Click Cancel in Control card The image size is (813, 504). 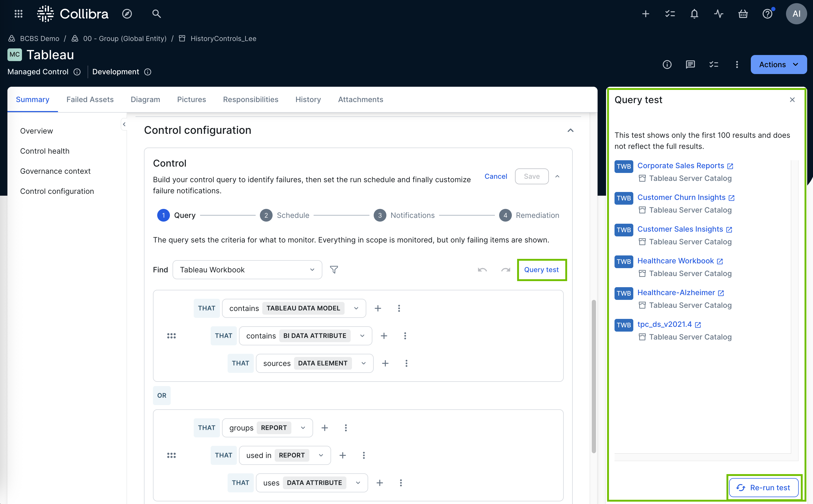coord(496,176)
